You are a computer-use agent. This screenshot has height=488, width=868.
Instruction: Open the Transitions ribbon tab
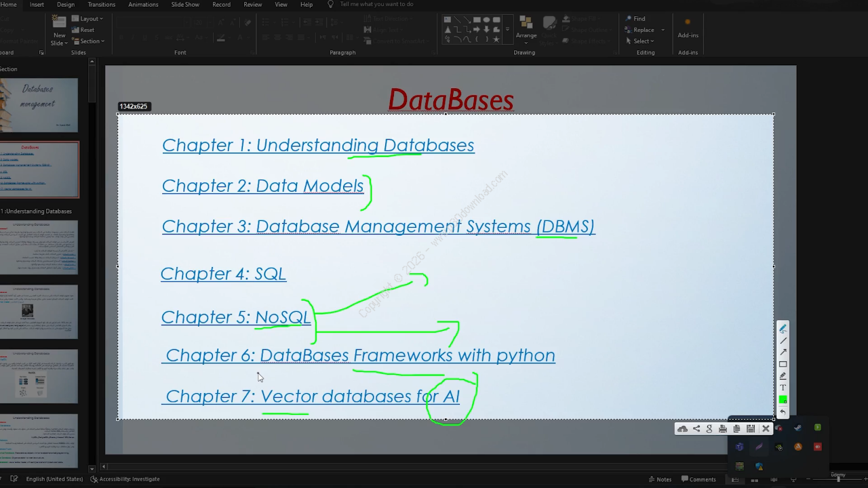pos(102,4)
